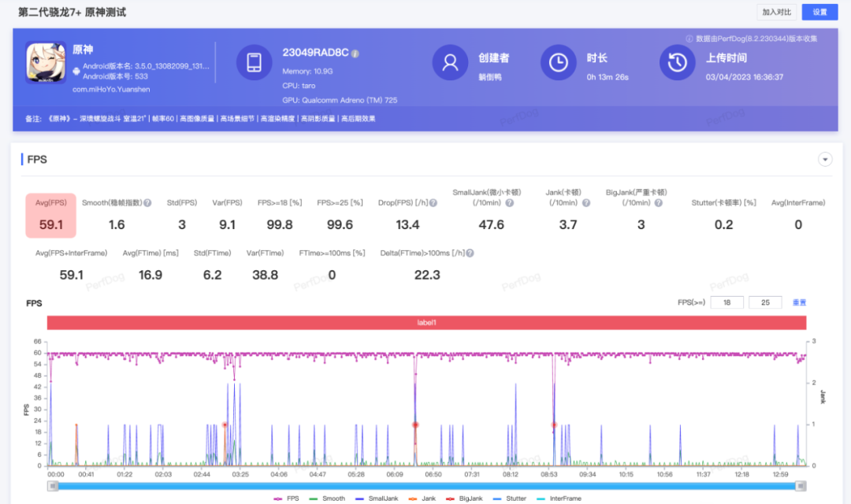Click info icon beside 23049RAD8C device name
This screenshot has width=851, height=504.
(355, 53)
